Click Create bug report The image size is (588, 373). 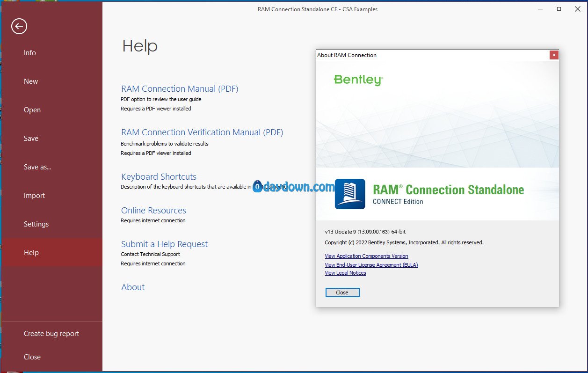point(51,334)
